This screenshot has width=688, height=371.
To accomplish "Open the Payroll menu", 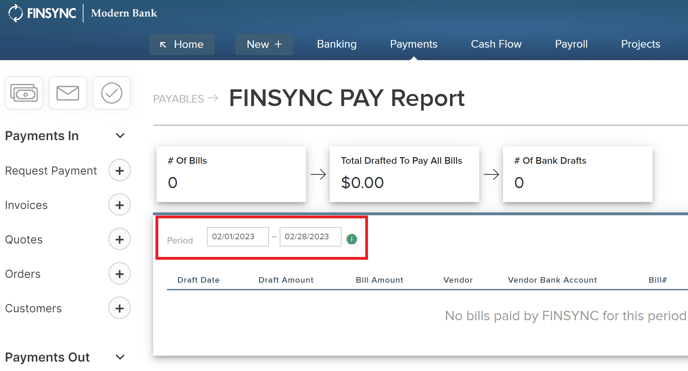I will pos(571,44).
